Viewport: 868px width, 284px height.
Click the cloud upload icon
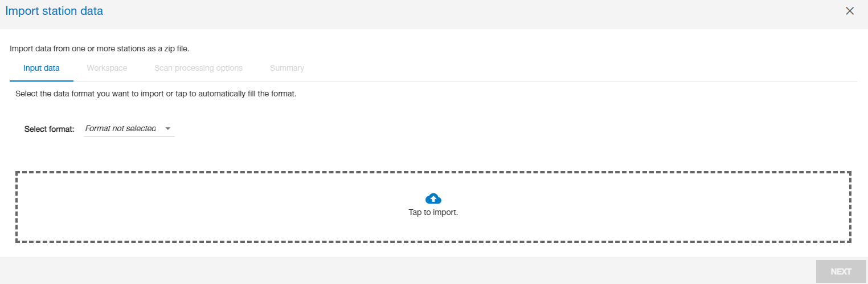[433, 198]
